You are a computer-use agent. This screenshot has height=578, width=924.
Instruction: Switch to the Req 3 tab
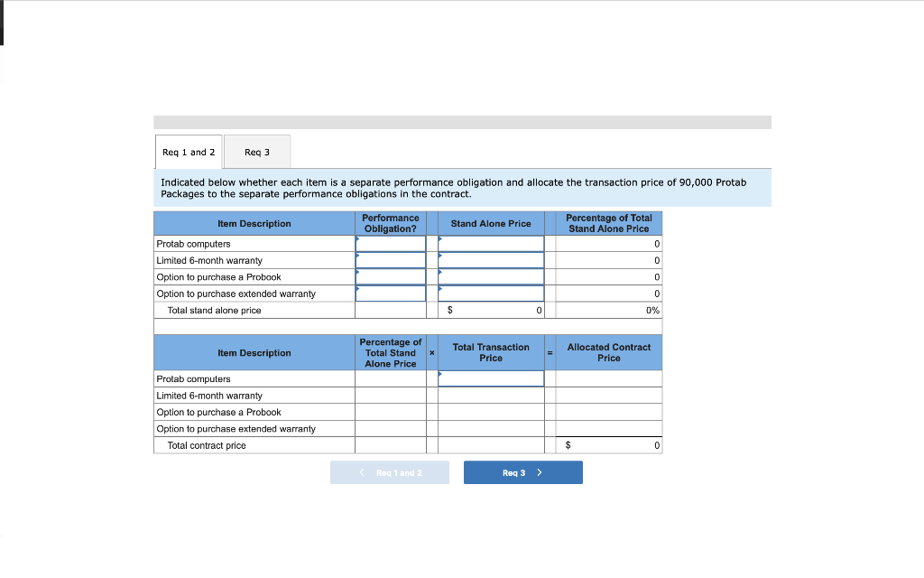(256, 151)
